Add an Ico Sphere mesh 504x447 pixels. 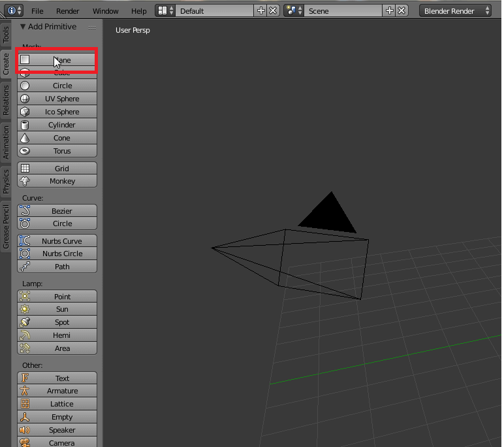click(57, 112)
